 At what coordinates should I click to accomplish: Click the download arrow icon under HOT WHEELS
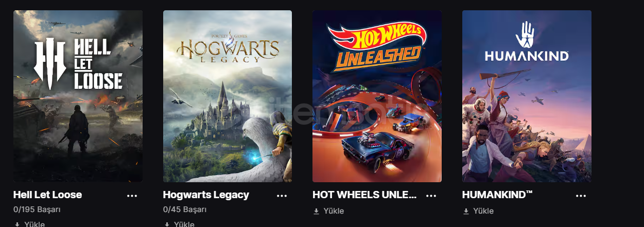(316, 211)
